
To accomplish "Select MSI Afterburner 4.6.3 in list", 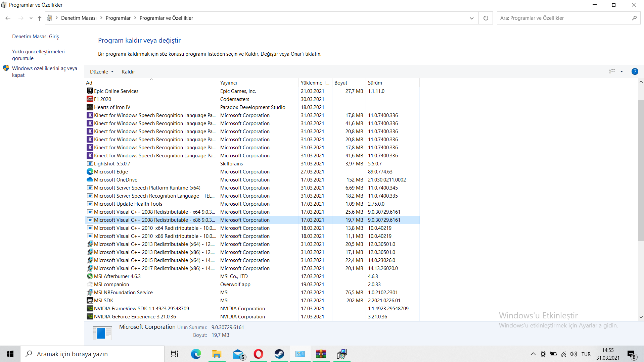I will [x=117, y=276].
